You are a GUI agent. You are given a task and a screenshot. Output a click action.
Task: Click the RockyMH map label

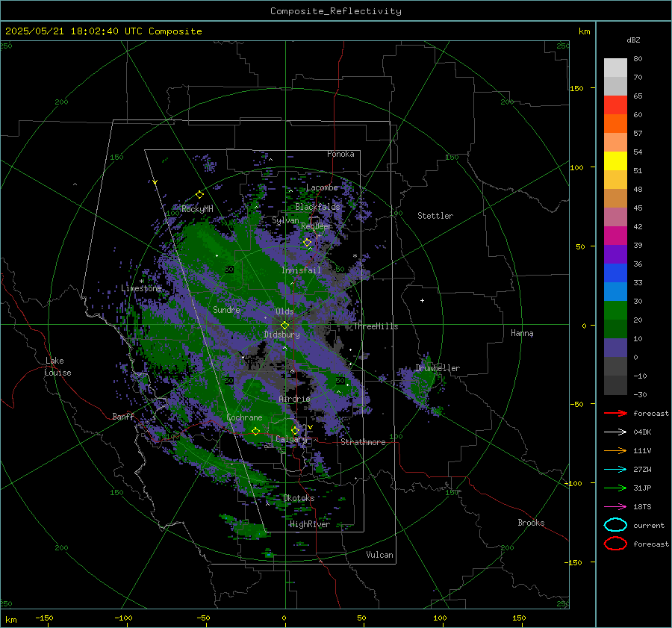pos(197,209)
